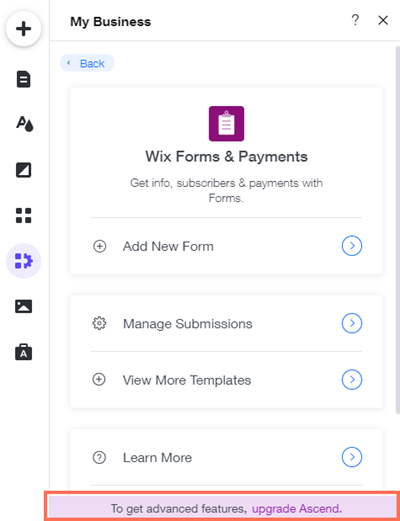Image resolution: width=400 pixels, height=521 pixels.
Task: Open the Add Apps grid icon
Action: click(23, 215)
